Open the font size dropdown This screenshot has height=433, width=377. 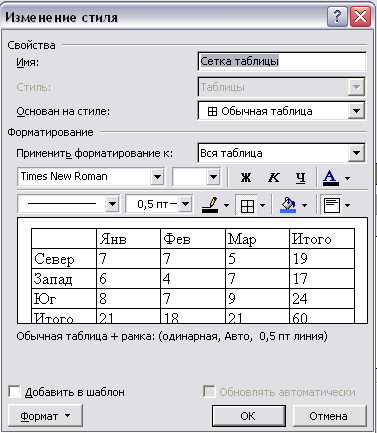click(x=213, y=177)
